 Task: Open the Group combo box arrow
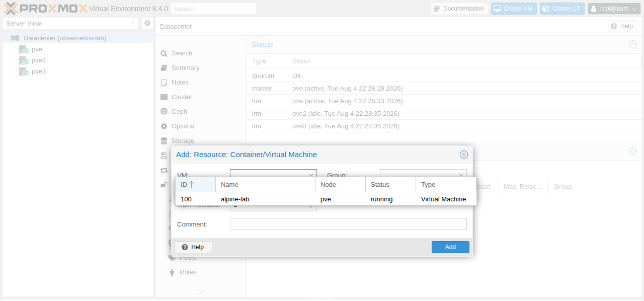coord(461,175)
